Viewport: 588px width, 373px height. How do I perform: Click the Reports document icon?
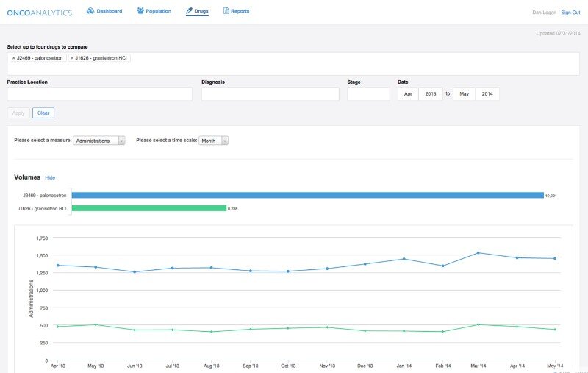226,11
